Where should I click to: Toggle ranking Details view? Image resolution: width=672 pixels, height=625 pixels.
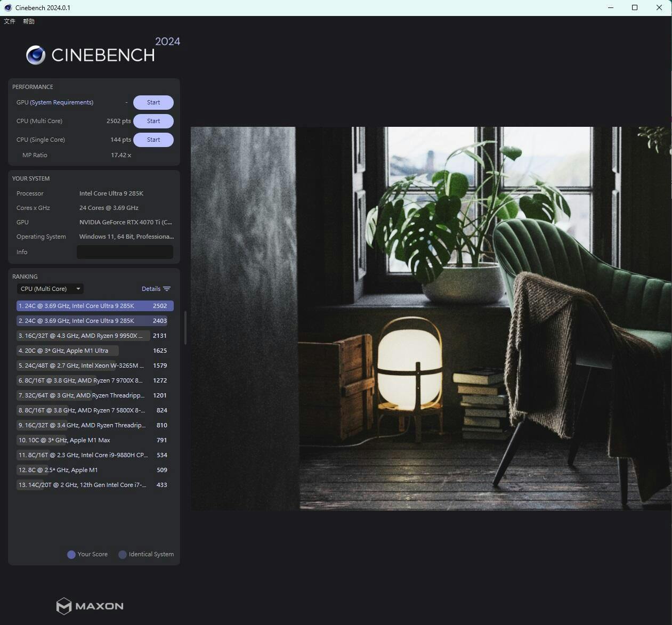[151, 289]
